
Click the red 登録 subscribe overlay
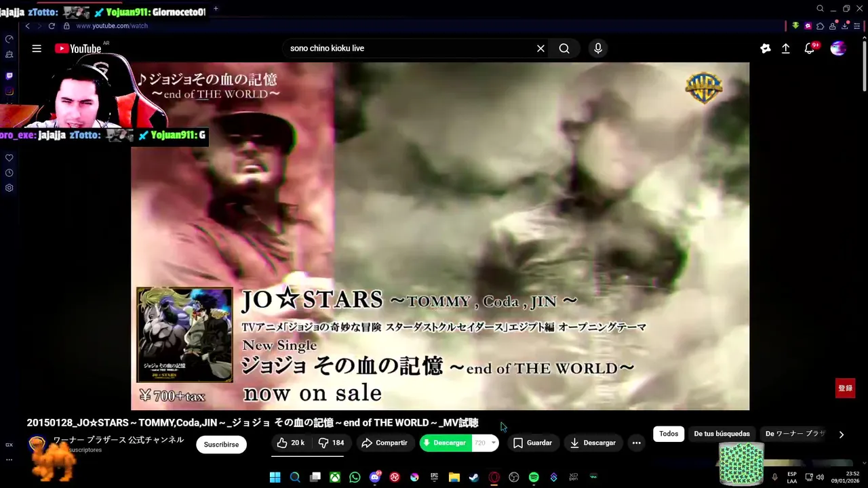[845, 388]
